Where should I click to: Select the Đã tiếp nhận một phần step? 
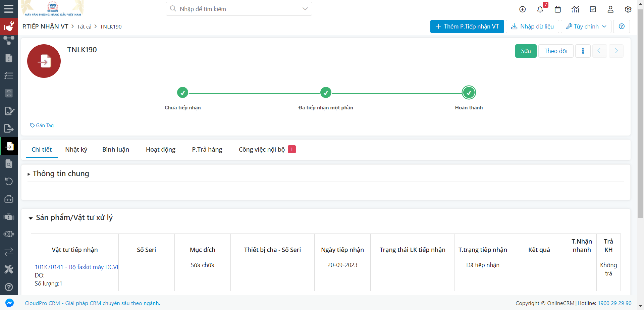(326, 93)
